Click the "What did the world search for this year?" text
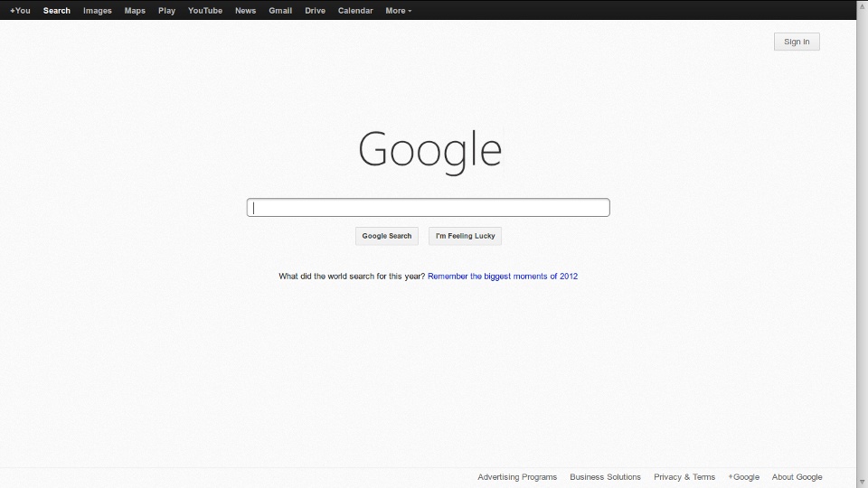868x488 pixels. point(352,277)
